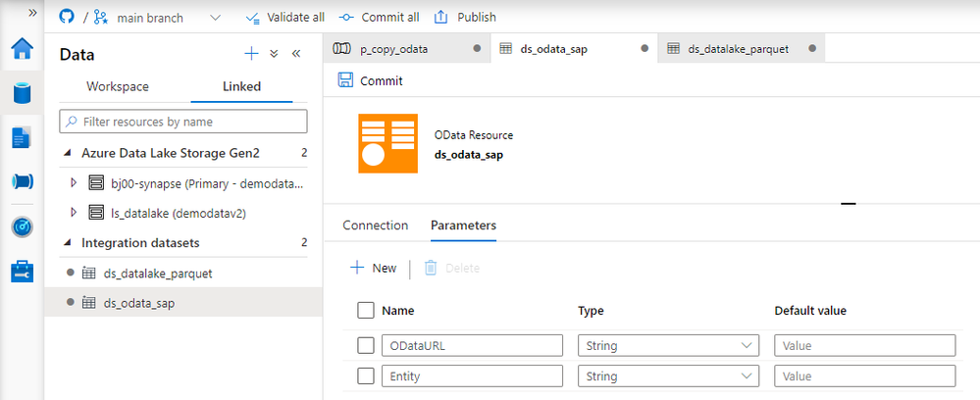Click New to add a parameter
The image size is (980, 400).
(x=374, y=268)
